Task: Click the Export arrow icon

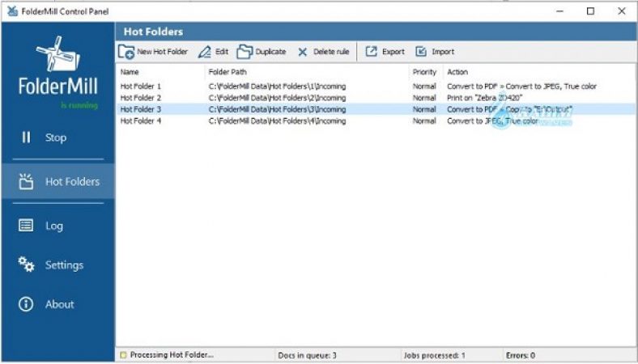Action: (x=371, y=51)
